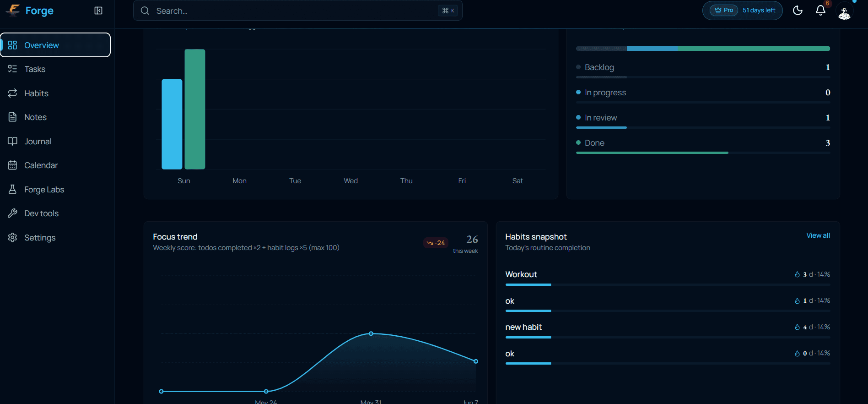The image size is (868, 404).
Task: Click the stacked task status bar
Action: click(x=703, y=49)
